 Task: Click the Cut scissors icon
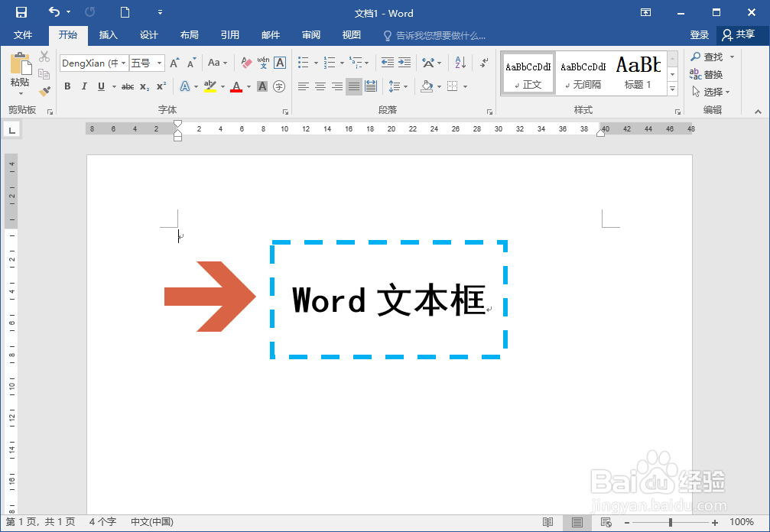point(44,57)
